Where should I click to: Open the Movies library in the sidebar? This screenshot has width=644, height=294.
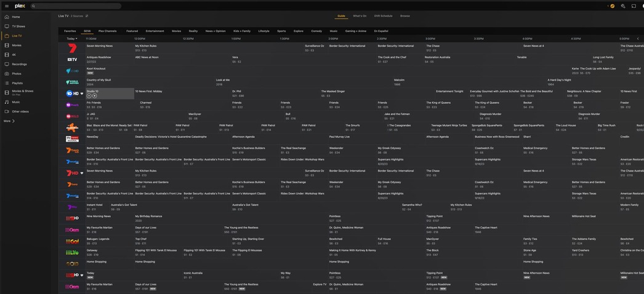[13, 45]
